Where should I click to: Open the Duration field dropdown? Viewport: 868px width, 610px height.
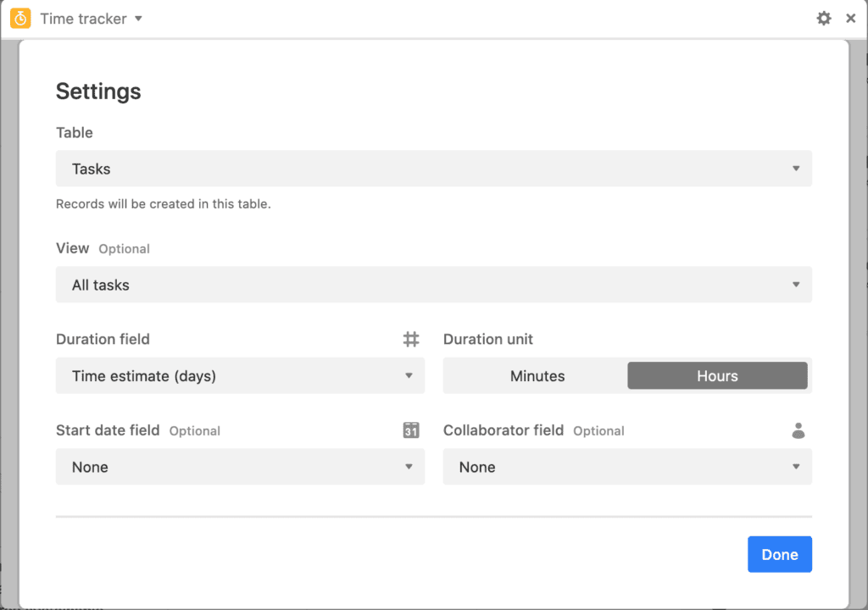point(240,375)
